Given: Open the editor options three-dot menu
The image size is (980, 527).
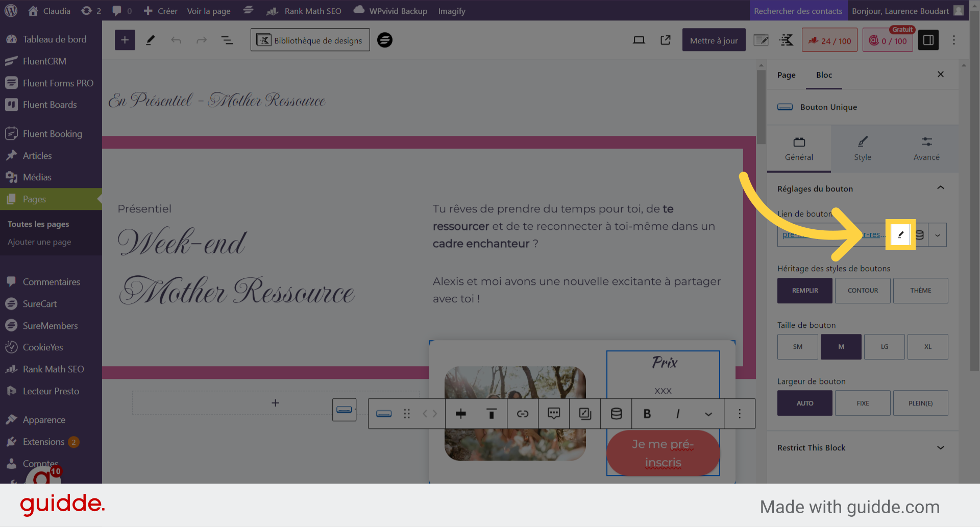Looking at the screenshot, I should [954, 40].
